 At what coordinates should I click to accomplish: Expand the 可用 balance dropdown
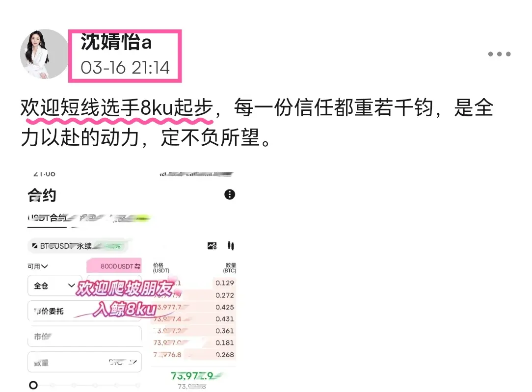point(38,266)
